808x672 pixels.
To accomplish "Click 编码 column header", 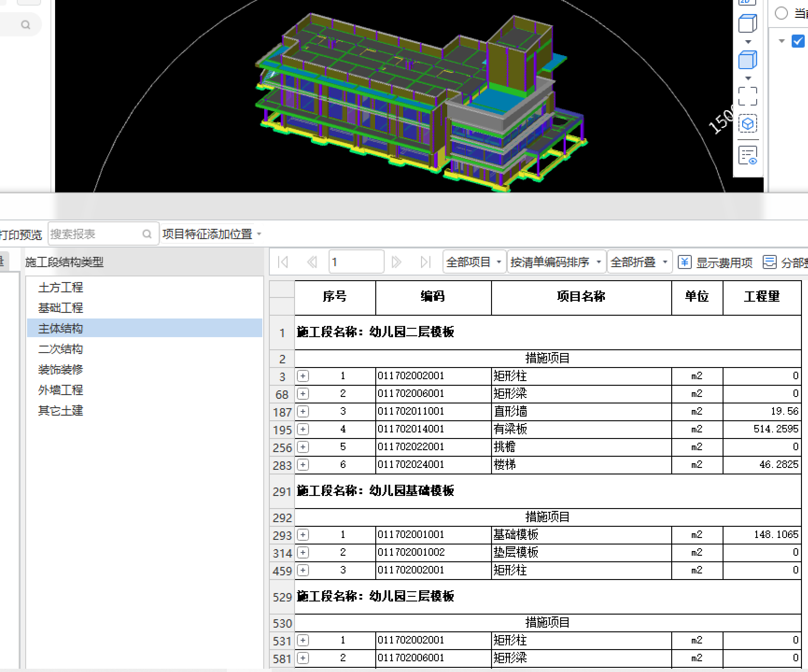I will point(433,297).
